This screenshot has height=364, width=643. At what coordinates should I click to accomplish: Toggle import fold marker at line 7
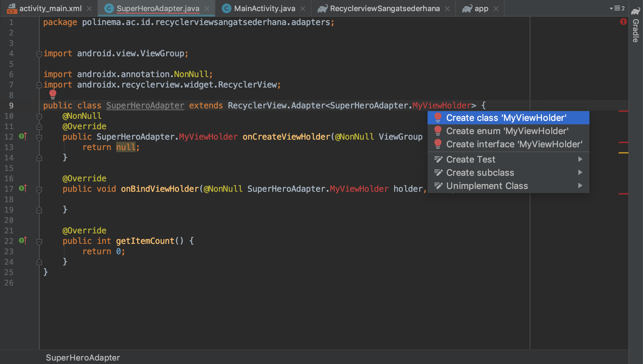click(x=39, y=85)
